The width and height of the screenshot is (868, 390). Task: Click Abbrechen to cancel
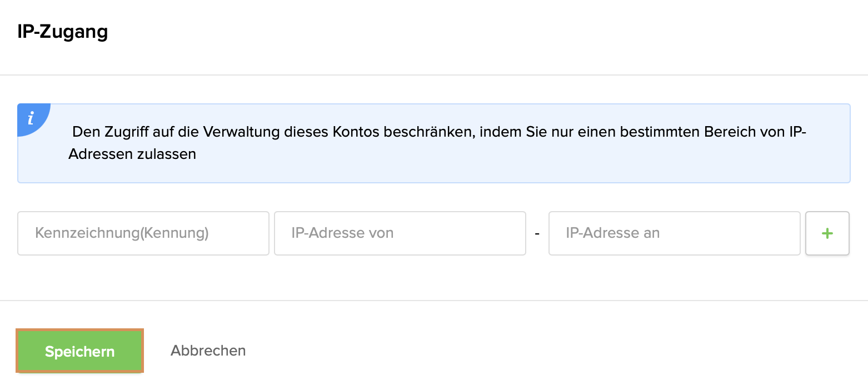[x=208, y=351]
